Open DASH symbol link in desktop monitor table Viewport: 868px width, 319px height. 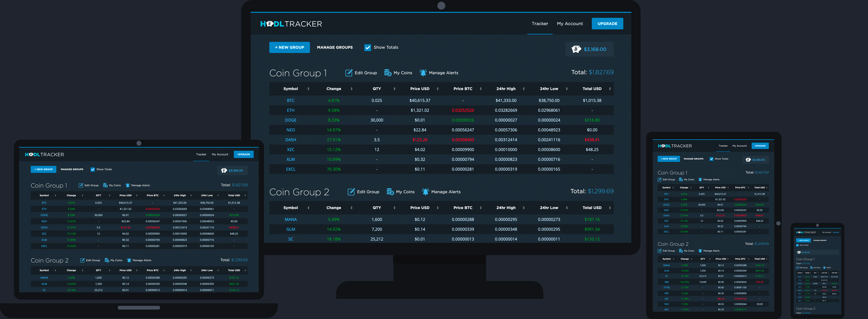[291, 140]
